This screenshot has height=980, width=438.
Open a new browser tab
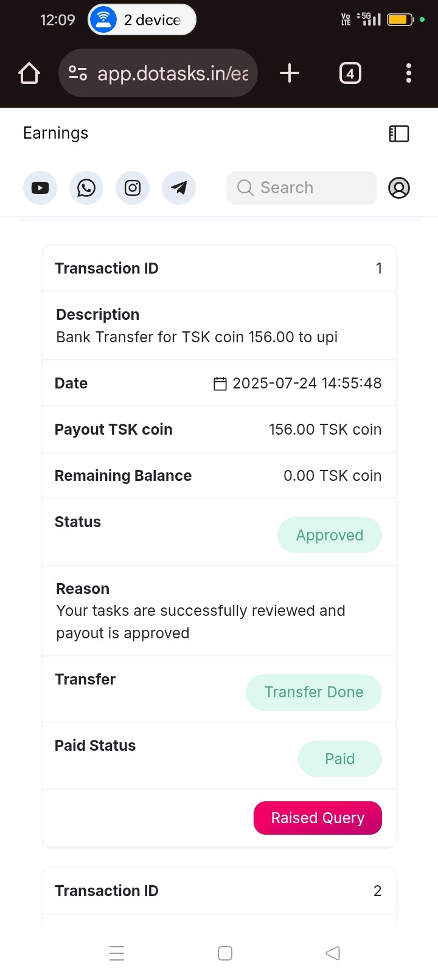pyautogui.click(x=290, y=74)
